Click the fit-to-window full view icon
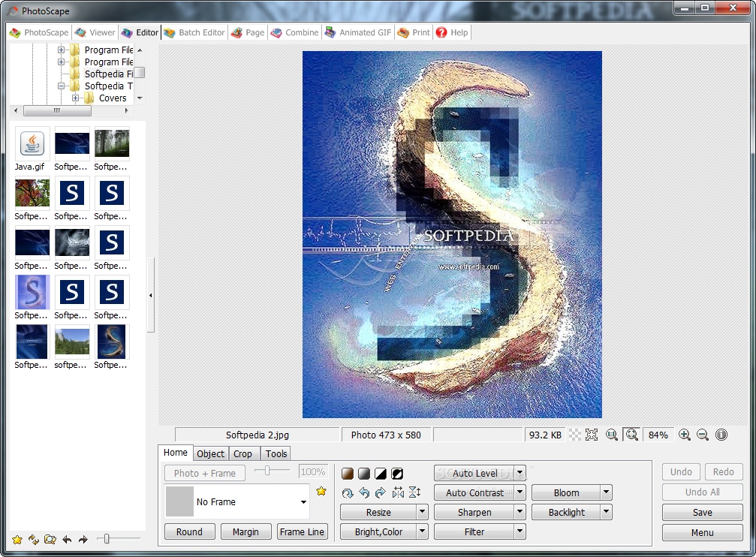This screenshot has width=756, height=557. coord(592,435)
